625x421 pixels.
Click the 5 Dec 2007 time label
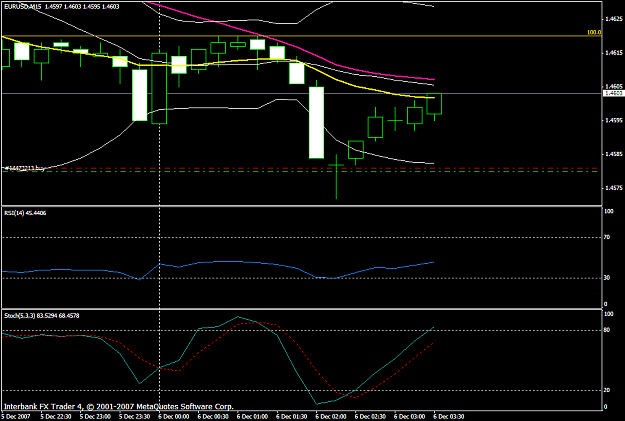click(16, 417)
